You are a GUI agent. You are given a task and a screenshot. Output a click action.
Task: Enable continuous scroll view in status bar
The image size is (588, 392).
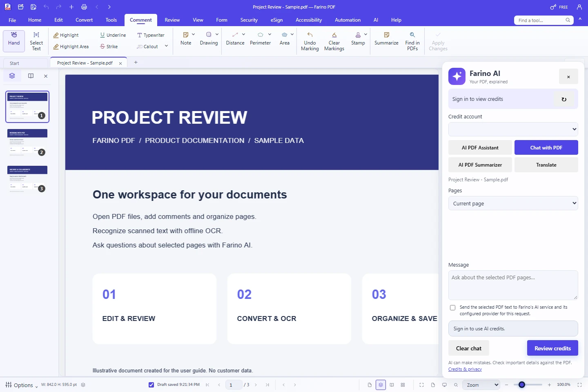coord(381,385)
